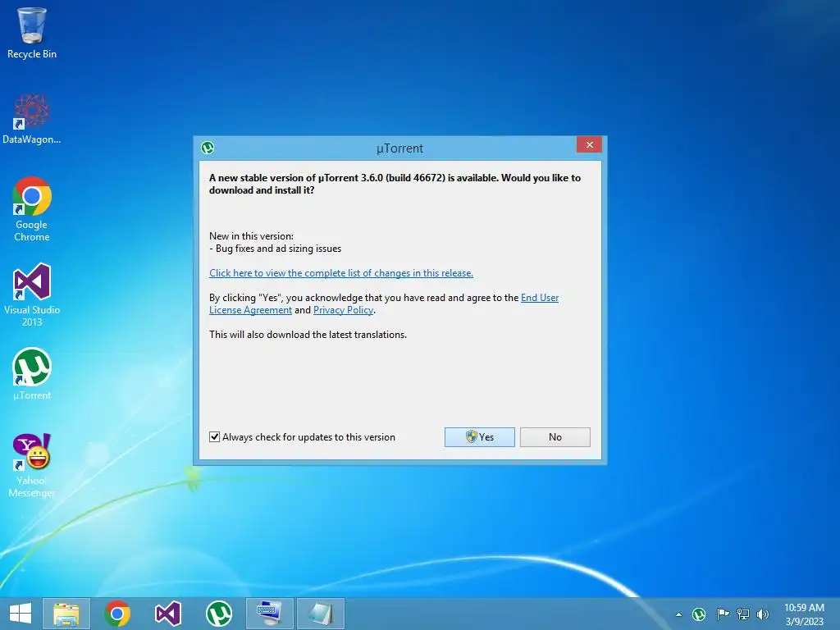Open the Recycle Bin desktop icon
This screenshot has height=630, width=840.
coord(32,33)
